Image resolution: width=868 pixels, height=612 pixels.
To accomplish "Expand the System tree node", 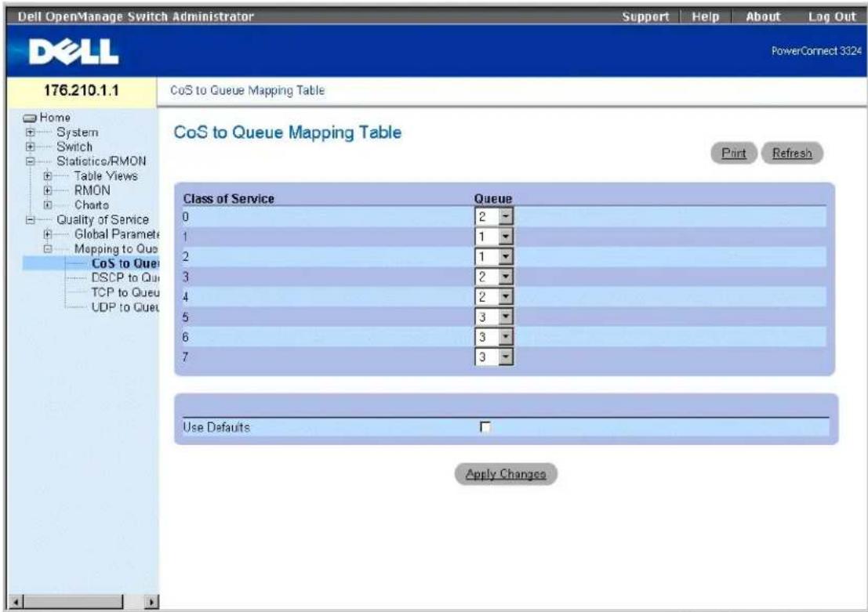I will point(31,132).
